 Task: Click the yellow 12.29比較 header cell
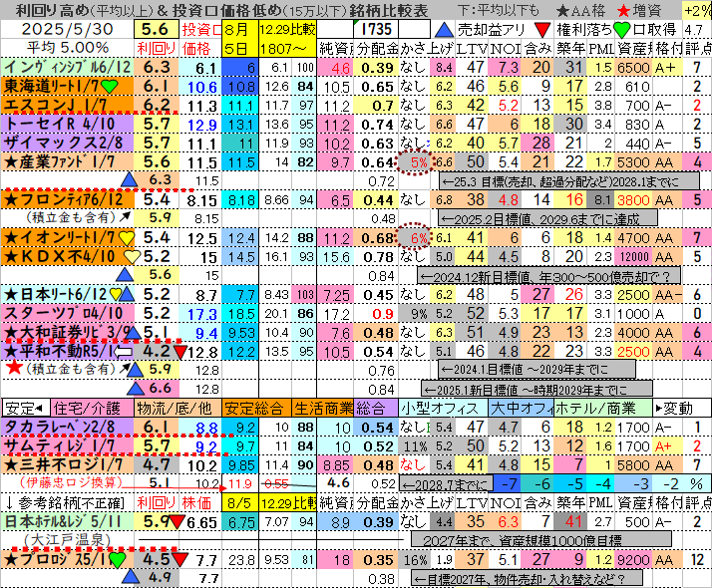coord(287,30)
